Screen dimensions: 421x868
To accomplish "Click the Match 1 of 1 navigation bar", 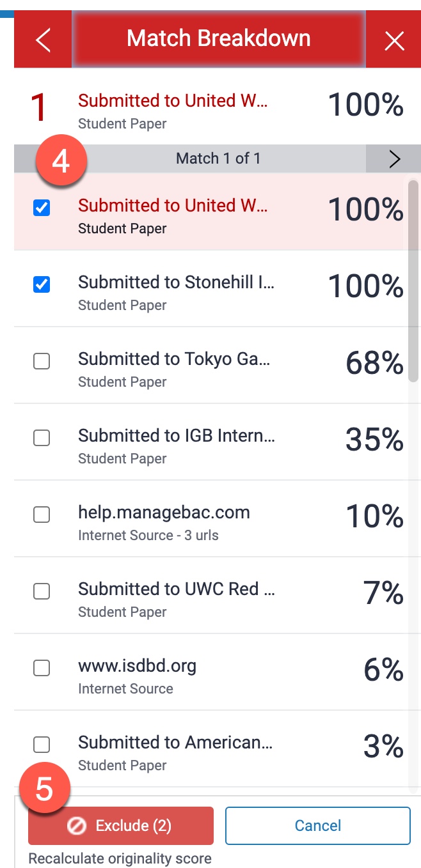I will [218, 159].
